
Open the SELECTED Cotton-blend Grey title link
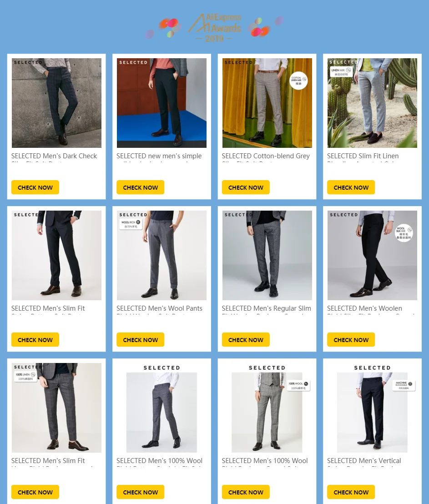coord(266,156)
